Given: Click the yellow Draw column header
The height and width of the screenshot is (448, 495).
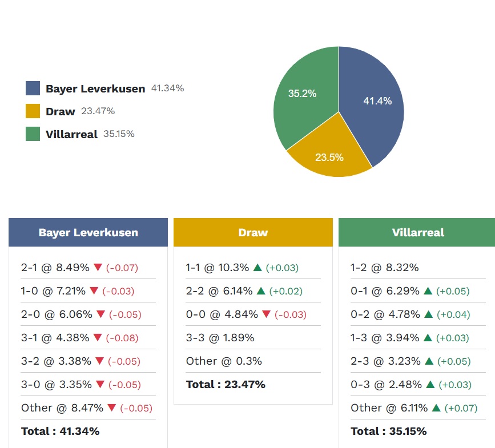Looking at the screenshot, I should [253, 232].
